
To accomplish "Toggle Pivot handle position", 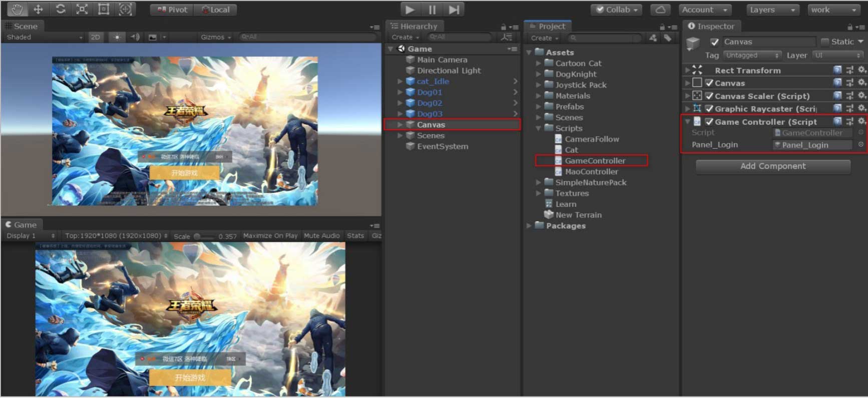I will [172, 10].
